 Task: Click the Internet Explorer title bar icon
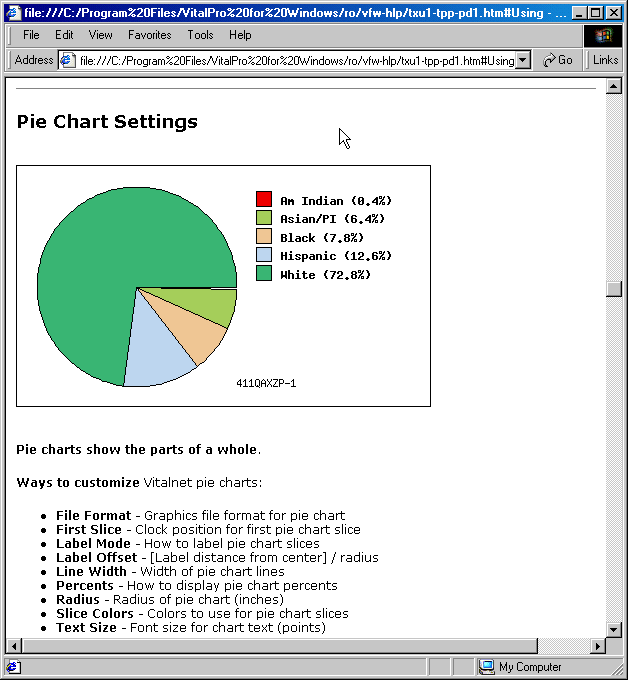click(13, 12)
